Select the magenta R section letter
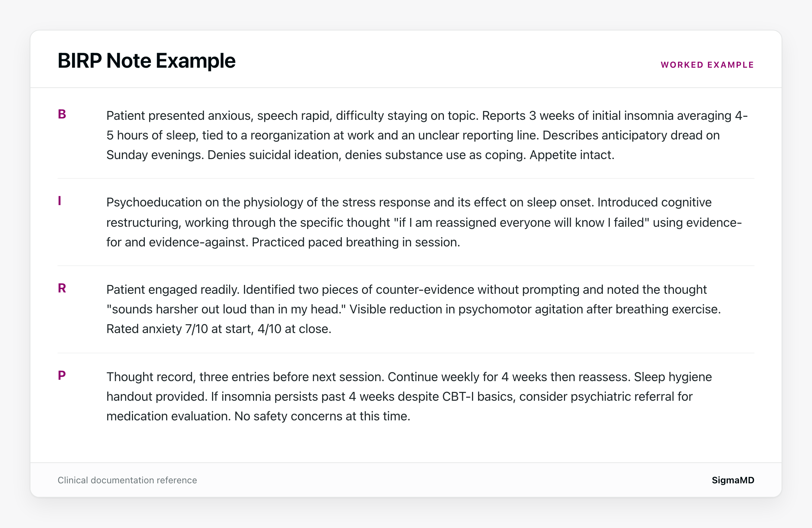 tap(62, 288)
